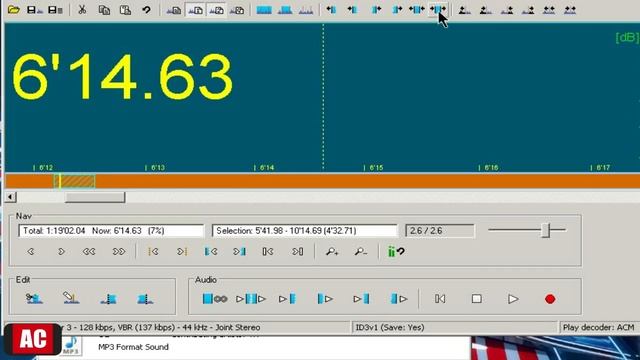The height and width of the screenshot is (360, 640).
Task: Click the play triangle button
Action: point(513,299)
